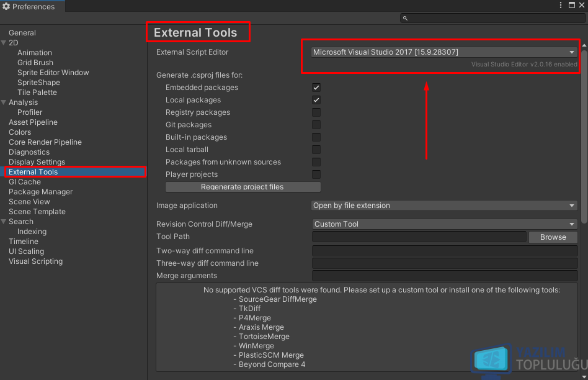Enable the Git packages checkbox
The height and width of the screenshot is (380, 588).
(316, 125)
